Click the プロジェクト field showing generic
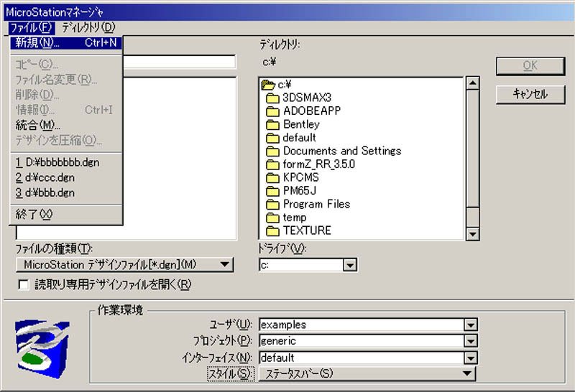 click(x=362, y=341)
